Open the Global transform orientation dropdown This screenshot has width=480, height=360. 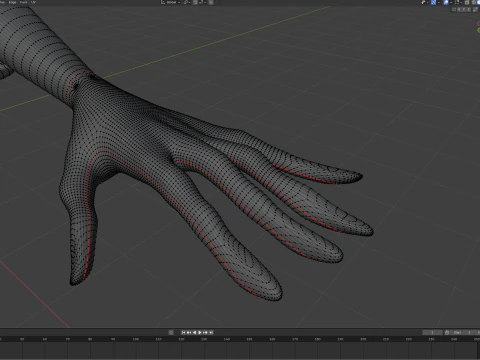pyautogui.click(x=171, y=2)
